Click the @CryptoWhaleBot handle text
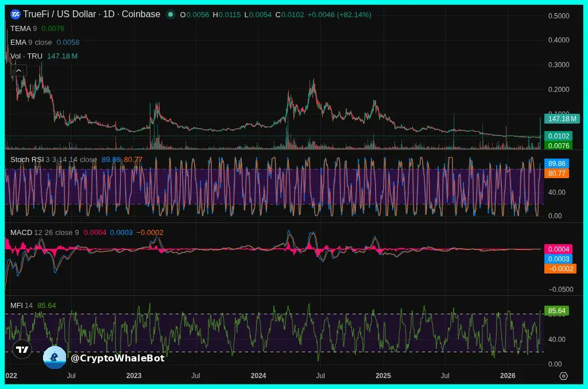This screenshot has width=588, height=389. [x=117, y=358]
